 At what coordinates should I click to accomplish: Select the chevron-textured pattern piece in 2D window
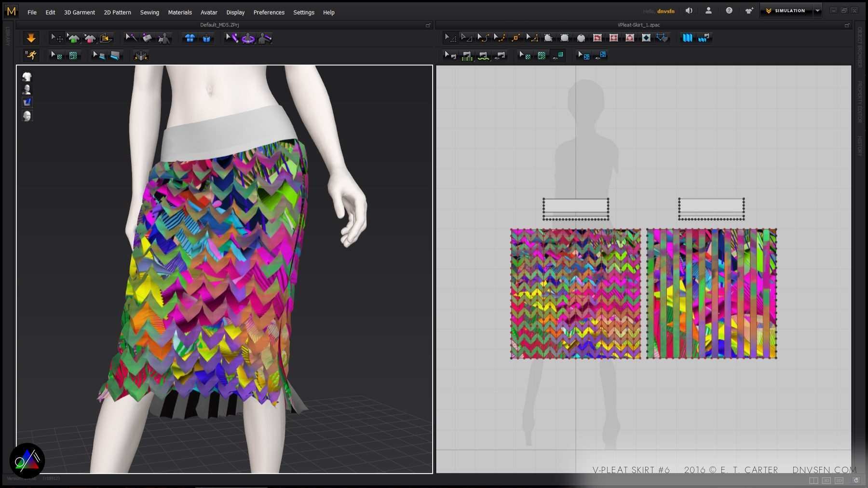point(576,294)
